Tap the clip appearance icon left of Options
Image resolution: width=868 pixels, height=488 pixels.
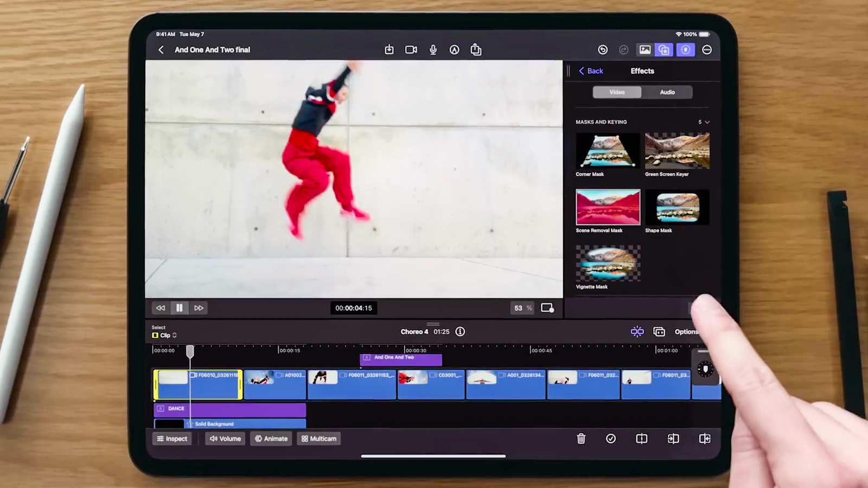[x=659, y=332]
